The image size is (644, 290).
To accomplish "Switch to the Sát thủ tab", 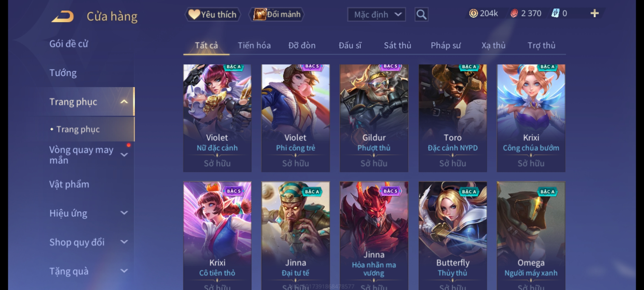I will pos(397,45).
